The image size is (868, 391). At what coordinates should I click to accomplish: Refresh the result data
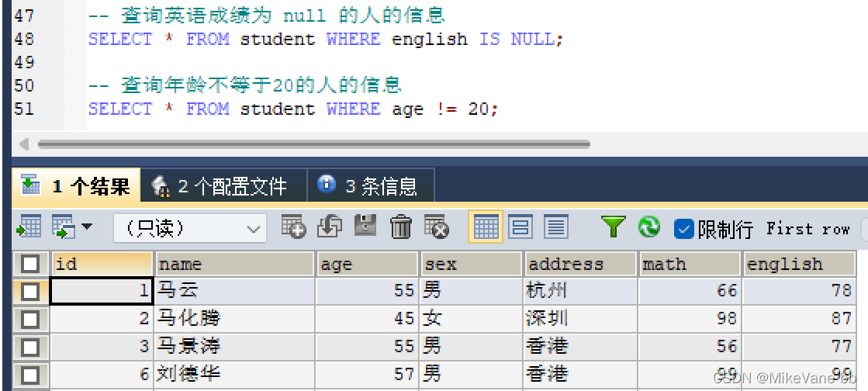tap(648, 227)
